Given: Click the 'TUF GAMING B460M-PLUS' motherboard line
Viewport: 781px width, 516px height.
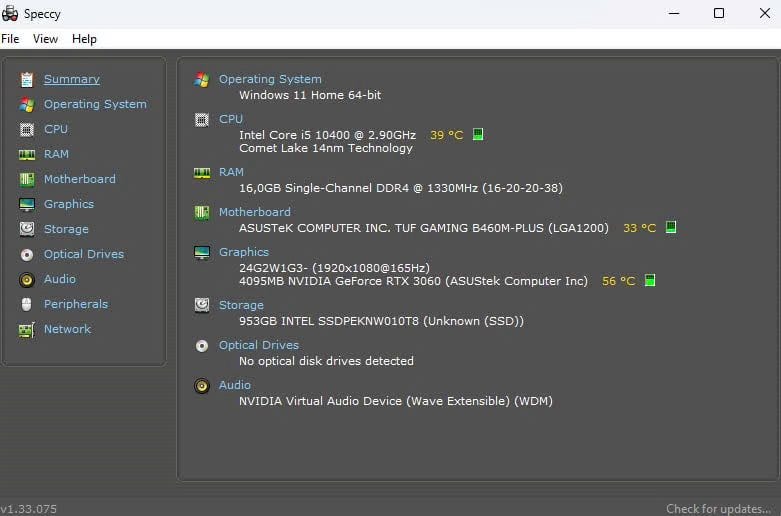Looking at the screenshot, I should point(424,228).
